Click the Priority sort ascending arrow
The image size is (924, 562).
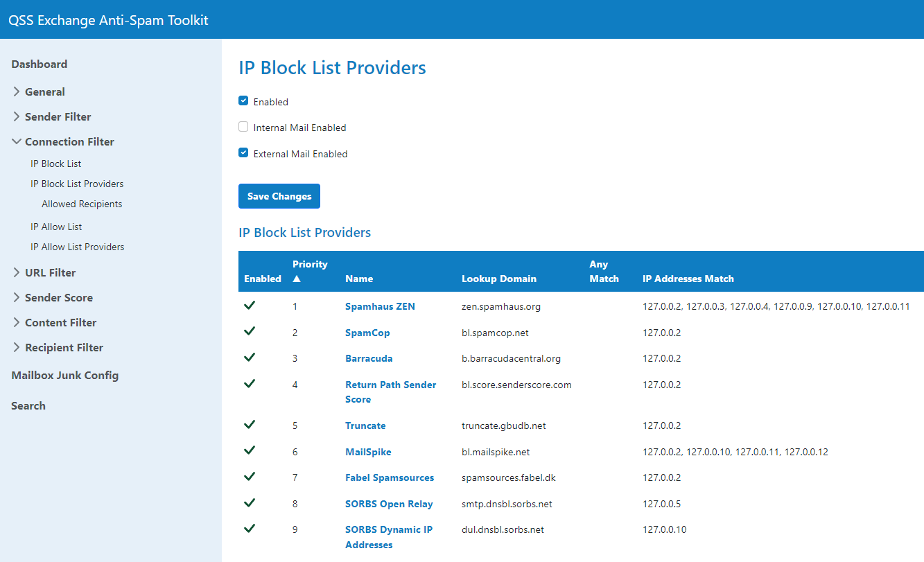pyautogui.click(x=297, y=279)
